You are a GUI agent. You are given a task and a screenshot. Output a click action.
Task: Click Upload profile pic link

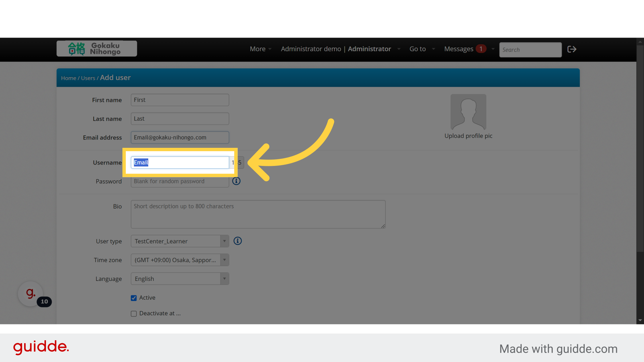point(468,136)
